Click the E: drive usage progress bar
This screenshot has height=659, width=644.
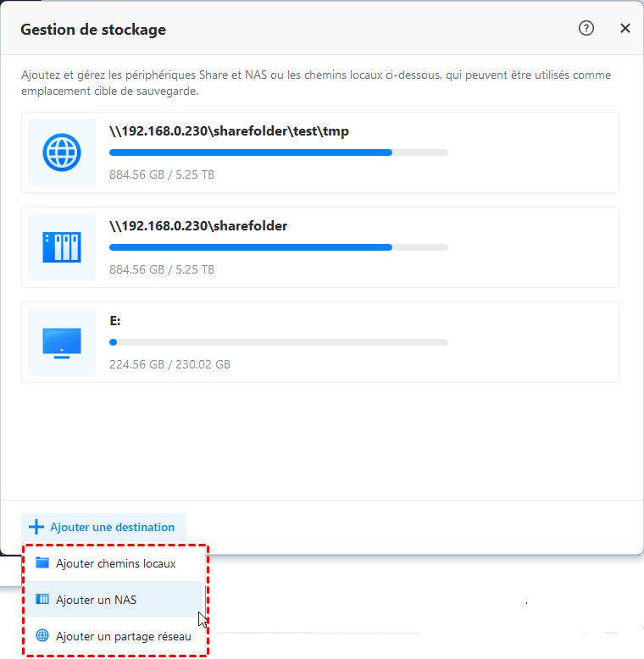[278, 342]
